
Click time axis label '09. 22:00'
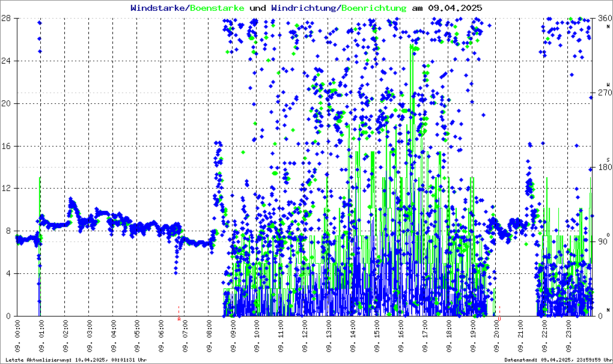point(544,336)
